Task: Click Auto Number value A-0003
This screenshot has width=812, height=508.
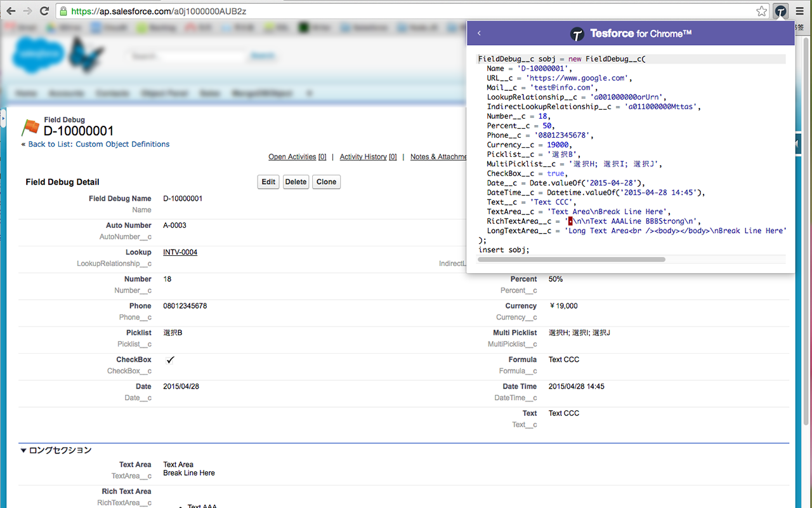Action: click(x=174, y=225)
